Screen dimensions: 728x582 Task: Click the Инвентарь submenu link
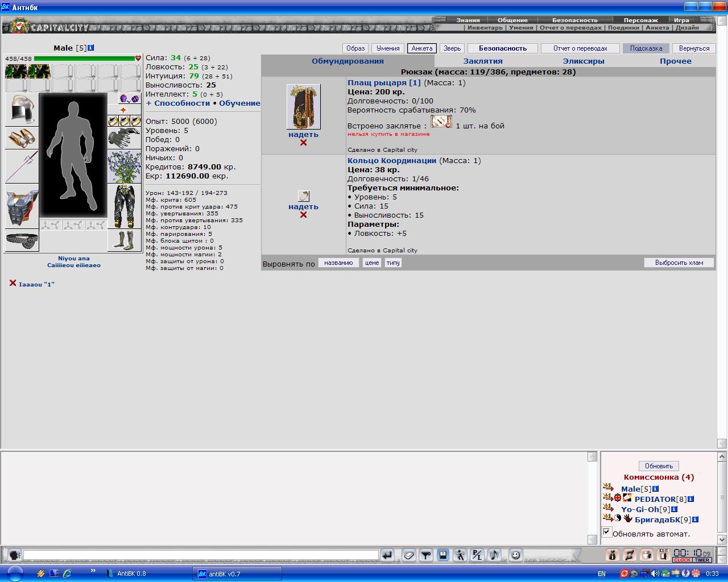point(485,27)
